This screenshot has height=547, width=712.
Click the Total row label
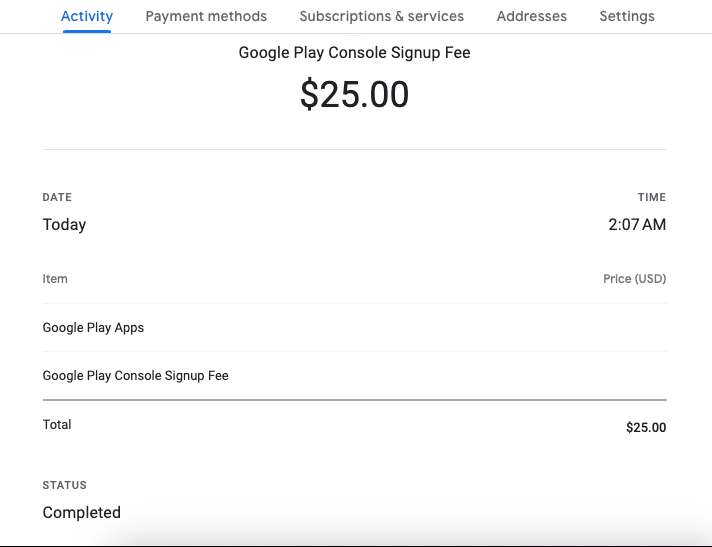click(57, 425)
